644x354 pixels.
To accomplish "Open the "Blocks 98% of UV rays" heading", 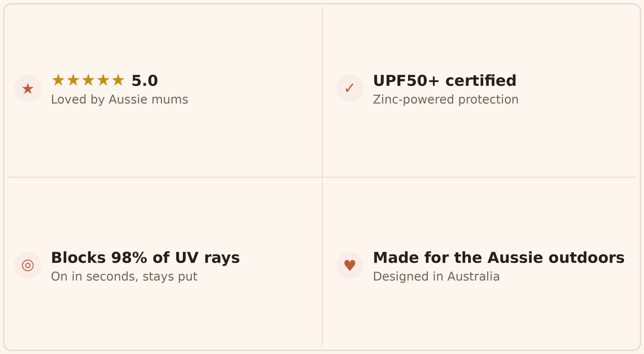I will [145, 258].
